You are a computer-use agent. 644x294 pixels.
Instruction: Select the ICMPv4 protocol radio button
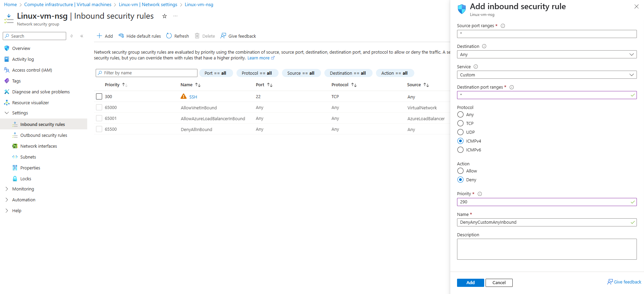[460, 141]
